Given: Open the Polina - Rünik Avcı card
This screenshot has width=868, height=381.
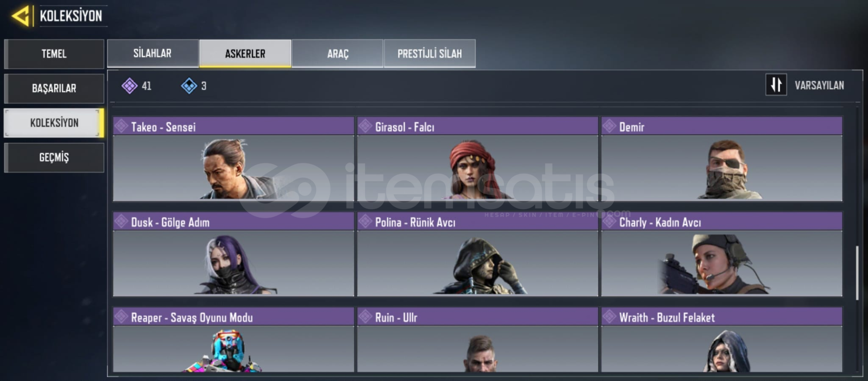Looking at the screenshot, I should [477, 254].
